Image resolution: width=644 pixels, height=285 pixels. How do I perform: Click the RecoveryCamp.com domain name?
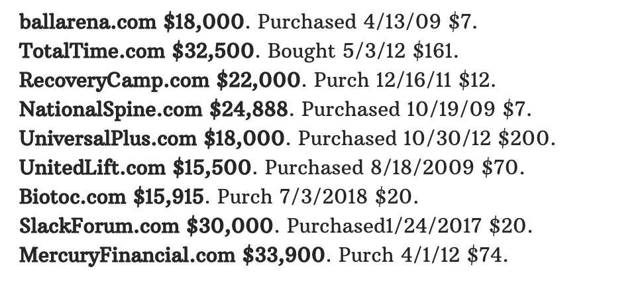pyautogui.click(x=114, y=81)
